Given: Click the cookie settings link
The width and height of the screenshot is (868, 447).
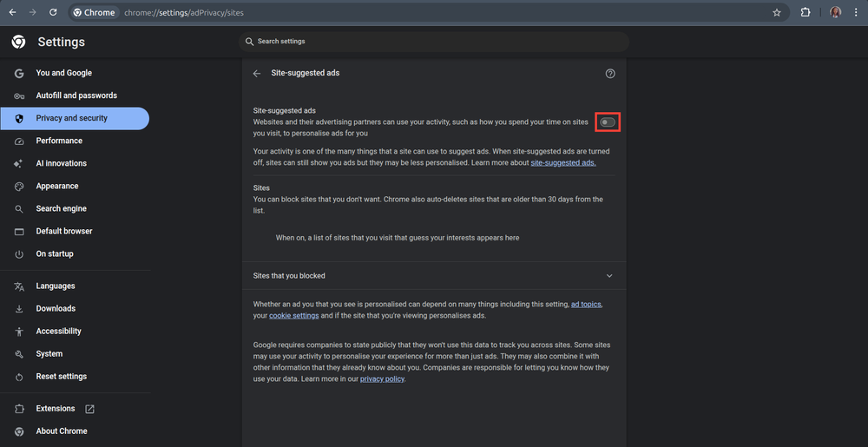Looking at the screenshot, I should (294, 316).
